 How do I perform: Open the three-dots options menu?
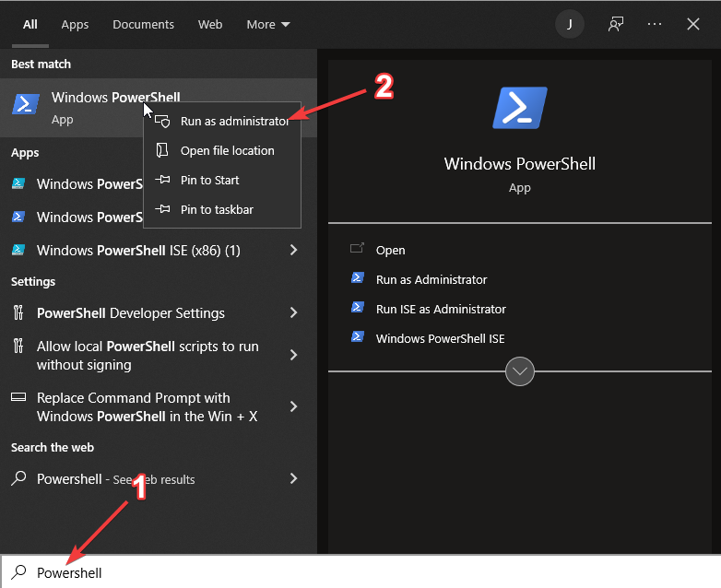click(655, 24)
